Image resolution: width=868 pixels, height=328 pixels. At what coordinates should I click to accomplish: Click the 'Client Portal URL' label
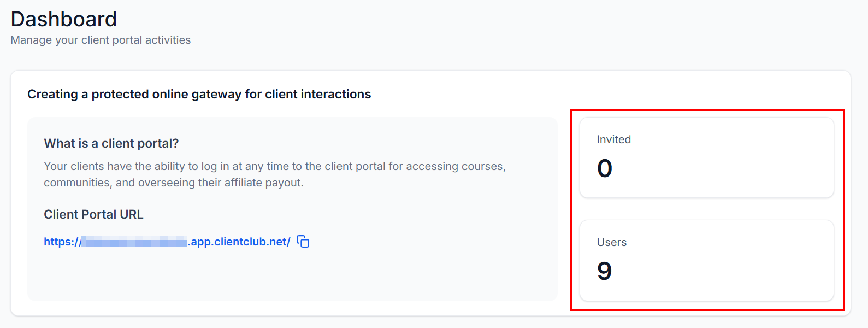[x=93, y=214]
